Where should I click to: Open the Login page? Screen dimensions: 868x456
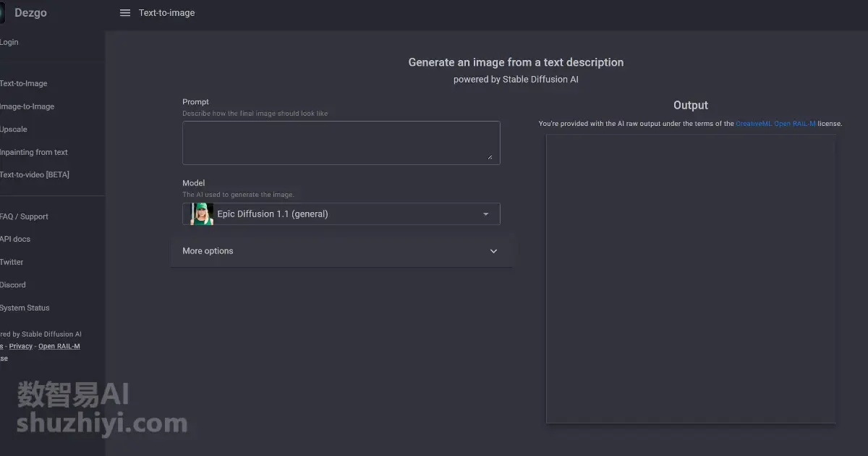(x=9, y=42)
